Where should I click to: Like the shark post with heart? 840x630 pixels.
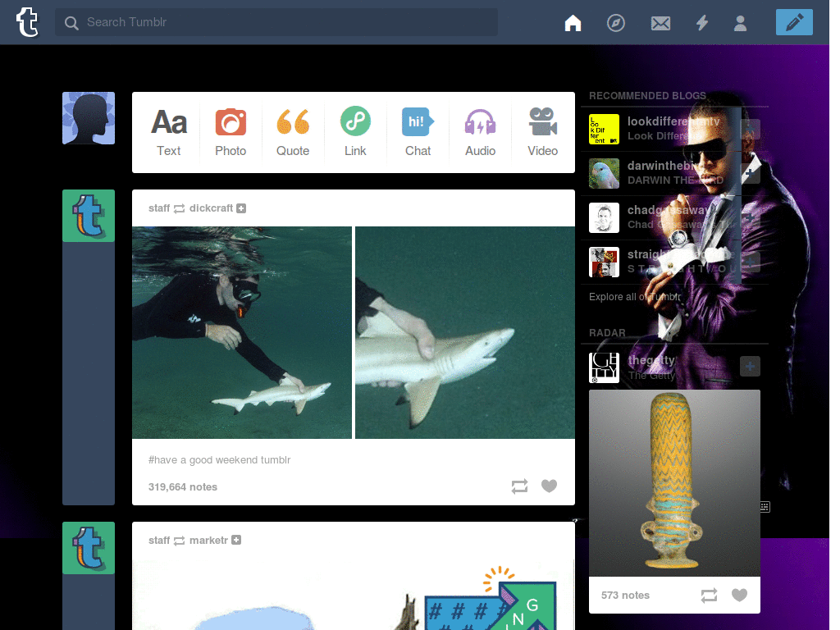(x=549, y=486)
